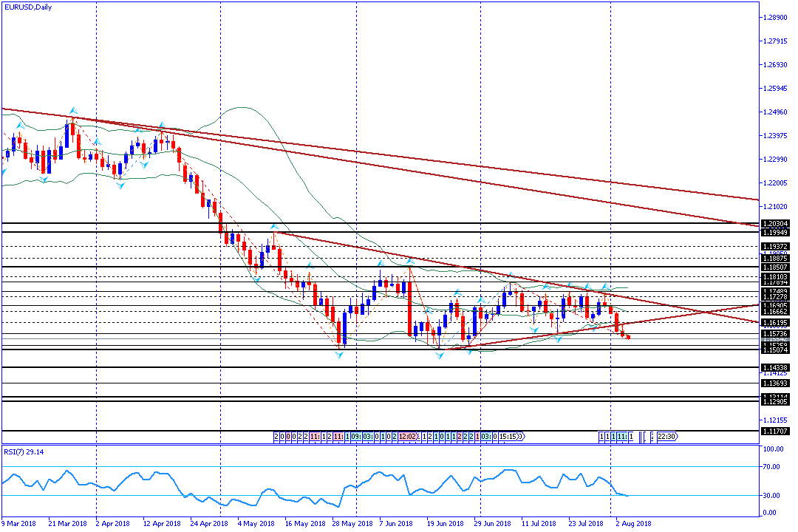Click the 19 Jun 2018 date label
798x532 pixels.
coord(446,523)
